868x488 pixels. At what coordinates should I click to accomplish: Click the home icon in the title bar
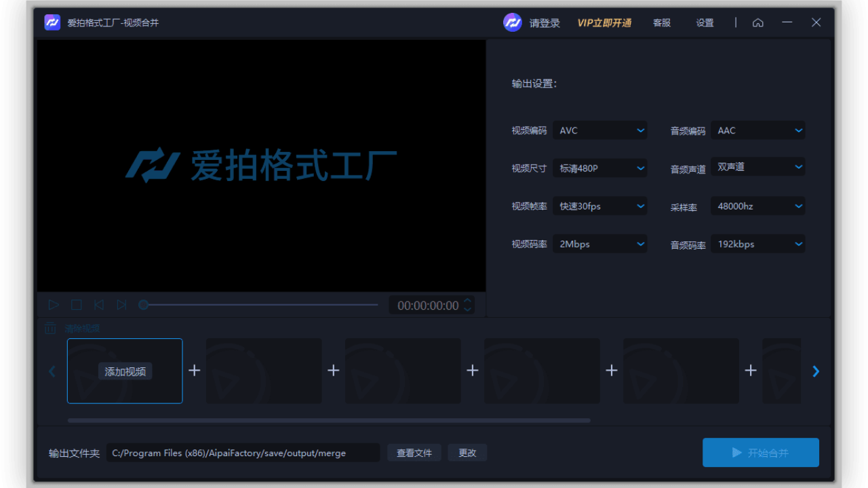click(x=757, y=22)
